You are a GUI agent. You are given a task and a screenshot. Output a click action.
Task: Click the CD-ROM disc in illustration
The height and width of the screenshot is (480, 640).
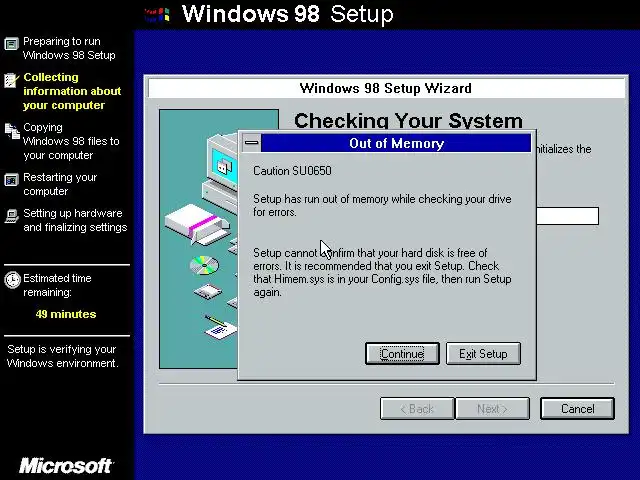204,265
